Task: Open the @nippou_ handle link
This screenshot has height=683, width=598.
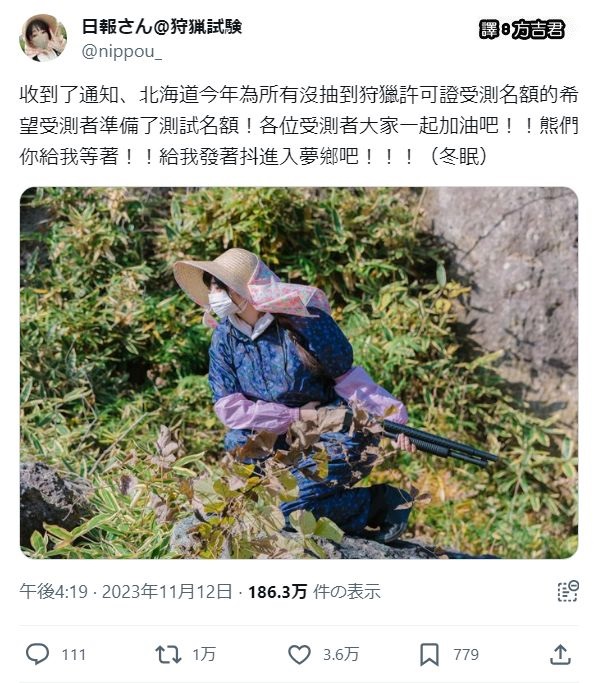Action: point(122,51)
